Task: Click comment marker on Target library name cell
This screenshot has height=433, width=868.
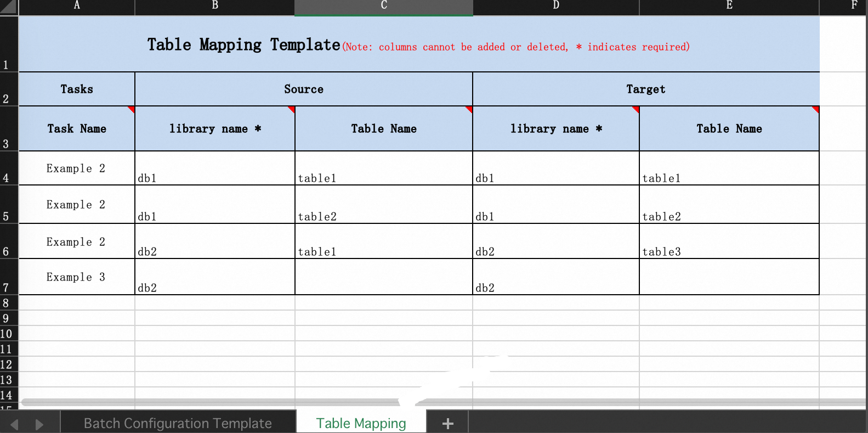Action: click(x=636, y=109)
